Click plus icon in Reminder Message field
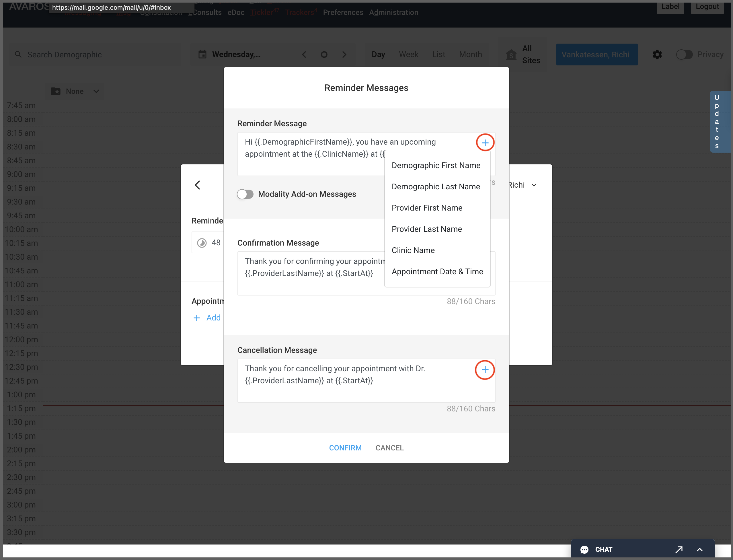This screenshot has height=560, width=733. point(485,143)
